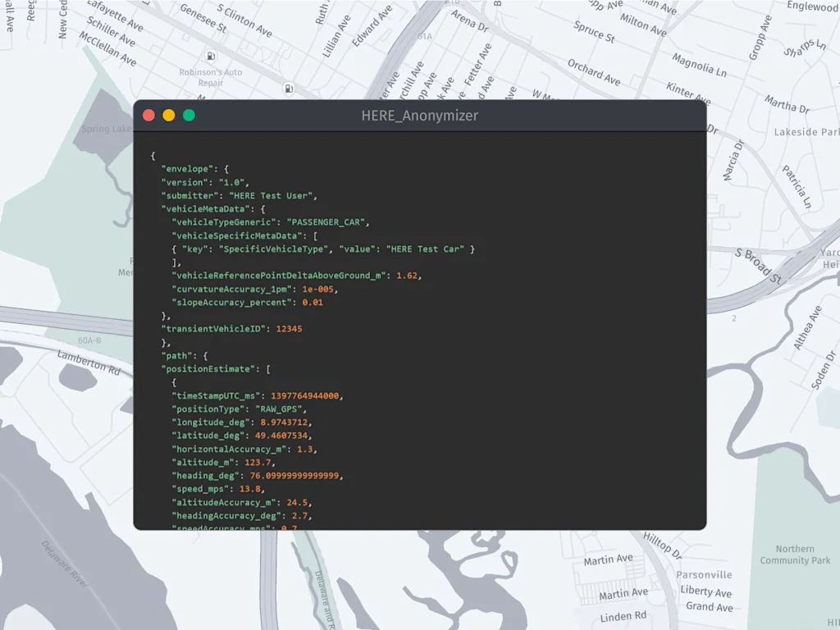Click the "slopeAccuracy_percent" key

[231, 302]
